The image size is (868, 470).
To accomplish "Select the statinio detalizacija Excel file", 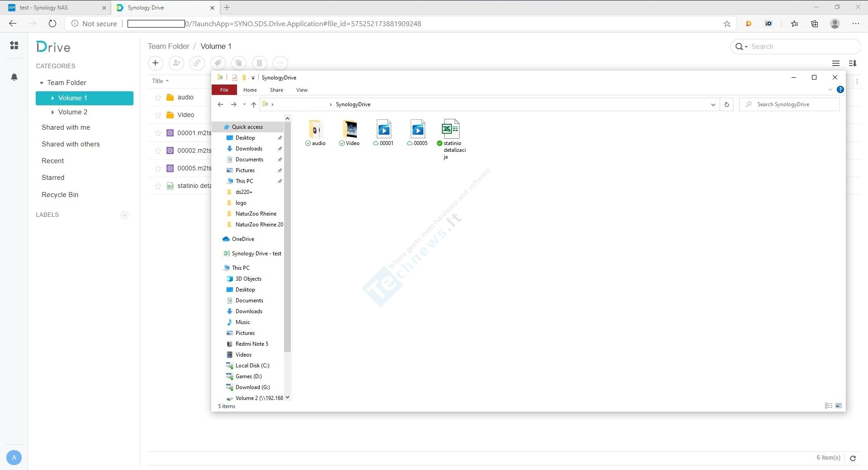I will (451, 139).
